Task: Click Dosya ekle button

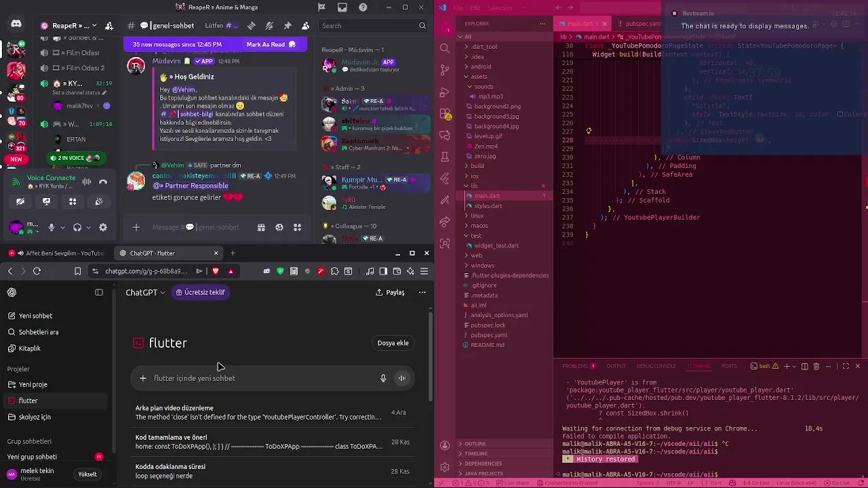Action: pyautogui.click(x=393, y=343)
